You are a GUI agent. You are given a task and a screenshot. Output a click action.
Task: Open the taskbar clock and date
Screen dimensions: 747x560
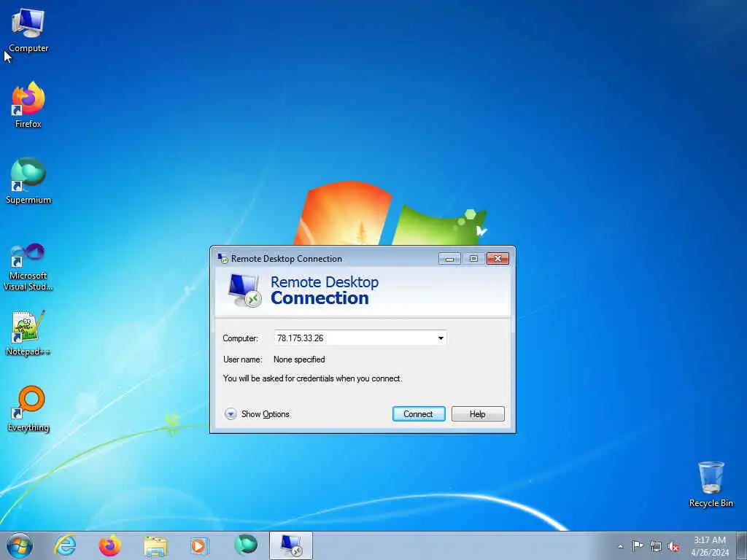[x=709, y=546]
